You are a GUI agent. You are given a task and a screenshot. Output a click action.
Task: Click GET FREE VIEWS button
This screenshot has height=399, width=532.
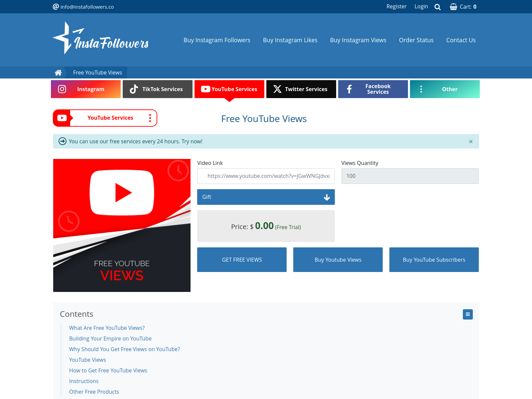coord(242,260)
